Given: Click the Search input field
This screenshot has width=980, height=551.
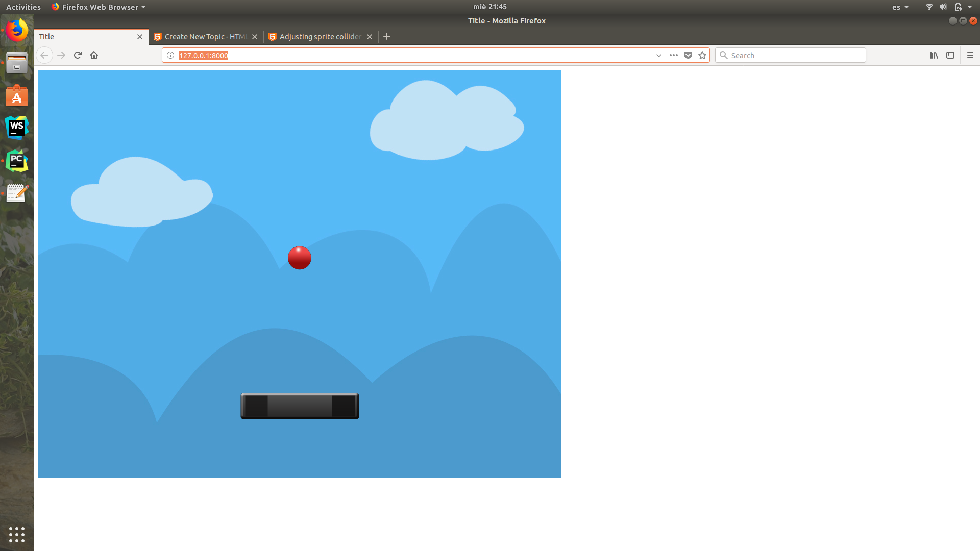Looking at the screenshot, I should 791,55.
